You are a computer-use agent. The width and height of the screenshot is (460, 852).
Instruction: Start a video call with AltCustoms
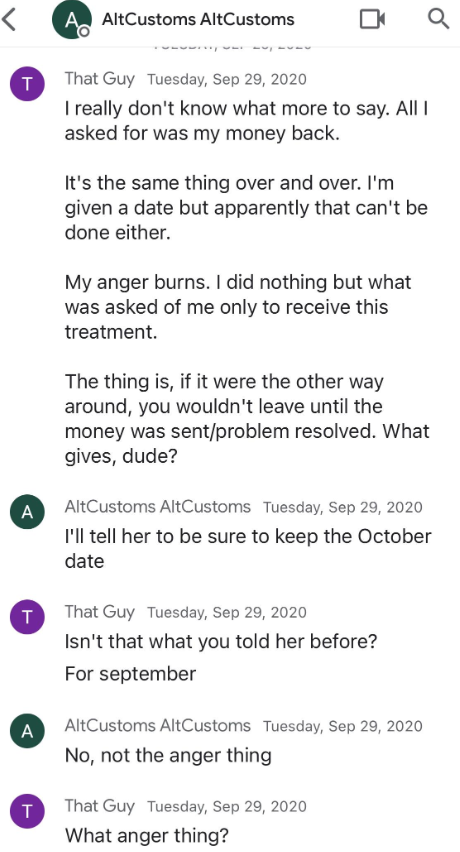point(373,20)
